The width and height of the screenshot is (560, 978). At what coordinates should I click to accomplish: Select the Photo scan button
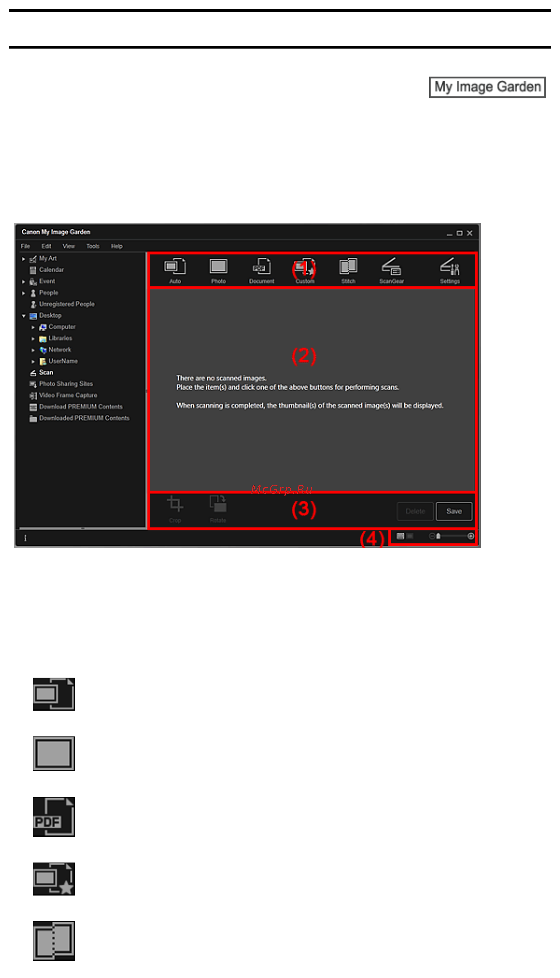[x=218, y=271]
